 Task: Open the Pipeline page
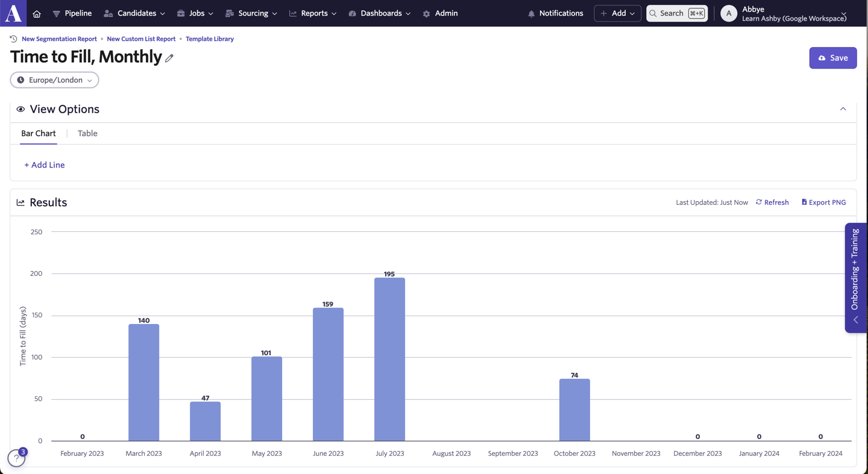pyautogui.click(x=72, y=13)
